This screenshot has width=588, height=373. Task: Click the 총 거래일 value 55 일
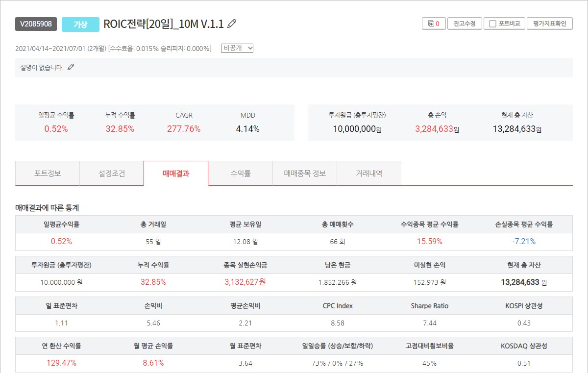pos(153,242)
